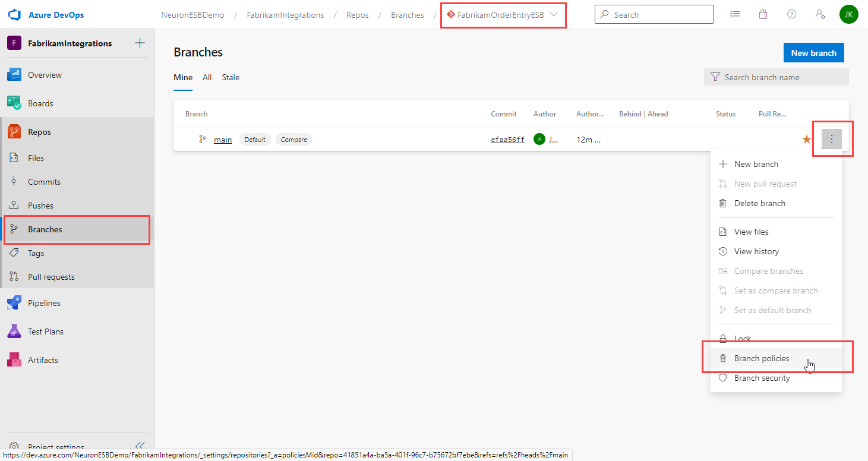868x461 pixels.
Task: Choose New branch from the context menu
Action: (x=776, y=164)
